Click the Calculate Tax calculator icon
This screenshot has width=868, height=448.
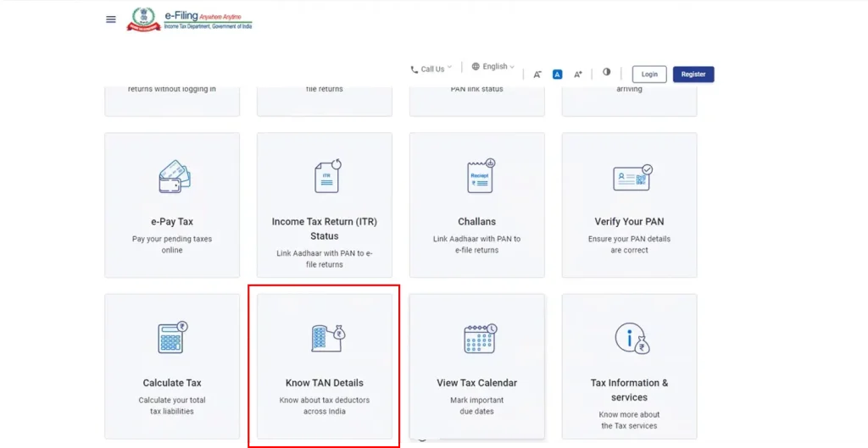point(172,338)
